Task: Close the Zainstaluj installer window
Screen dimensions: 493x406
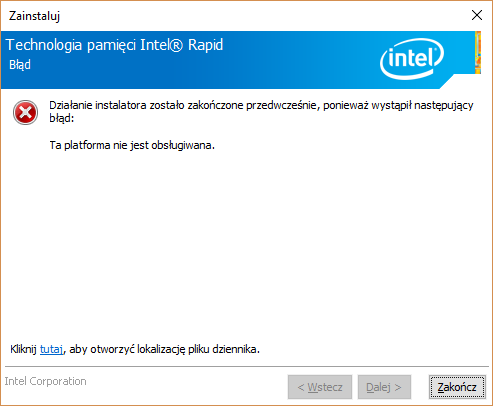Action: pos(477,15)
